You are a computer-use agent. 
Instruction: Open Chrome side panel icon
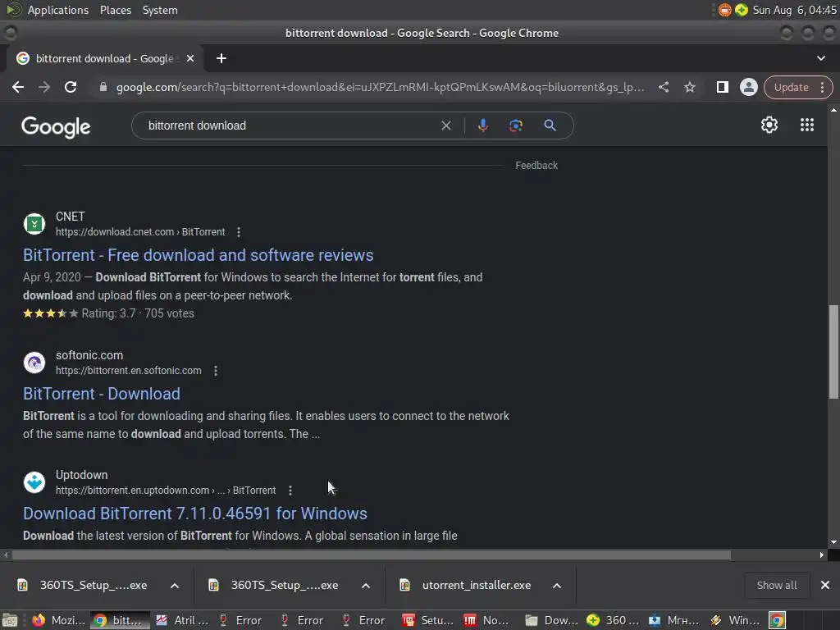722,87
